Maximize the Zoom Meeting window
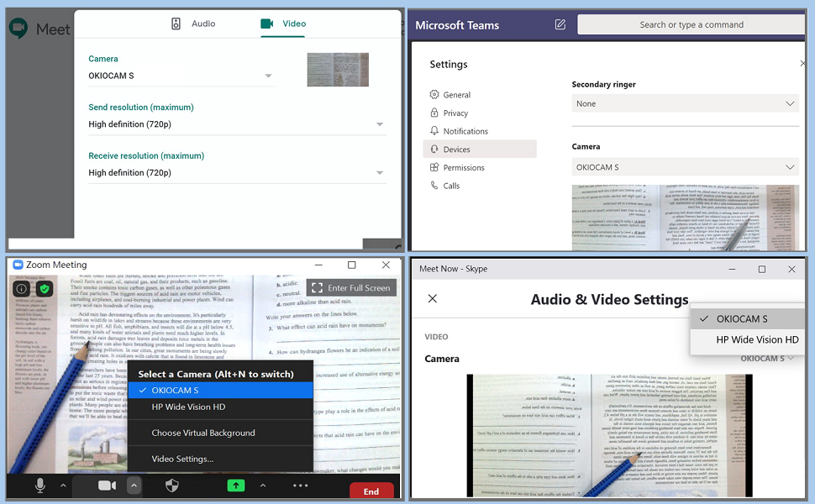The image size is (815, 504). pyautogui.click(x=352, y=265)
